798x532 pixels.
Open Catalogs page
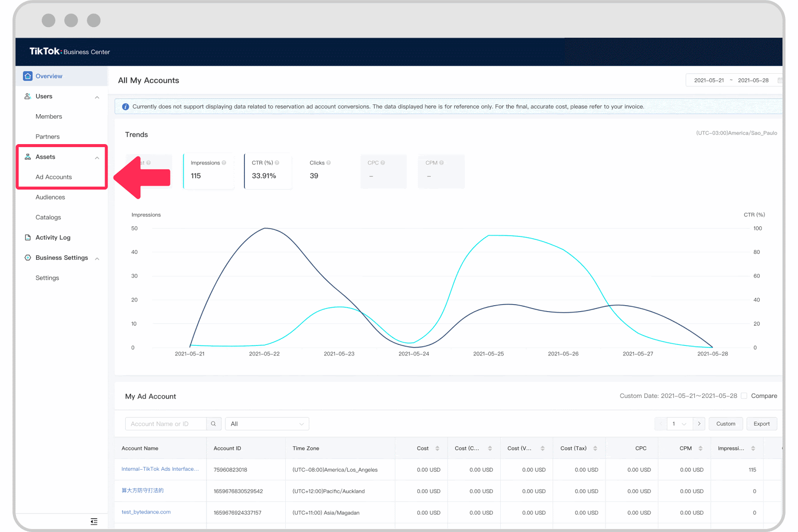(48, 217)
